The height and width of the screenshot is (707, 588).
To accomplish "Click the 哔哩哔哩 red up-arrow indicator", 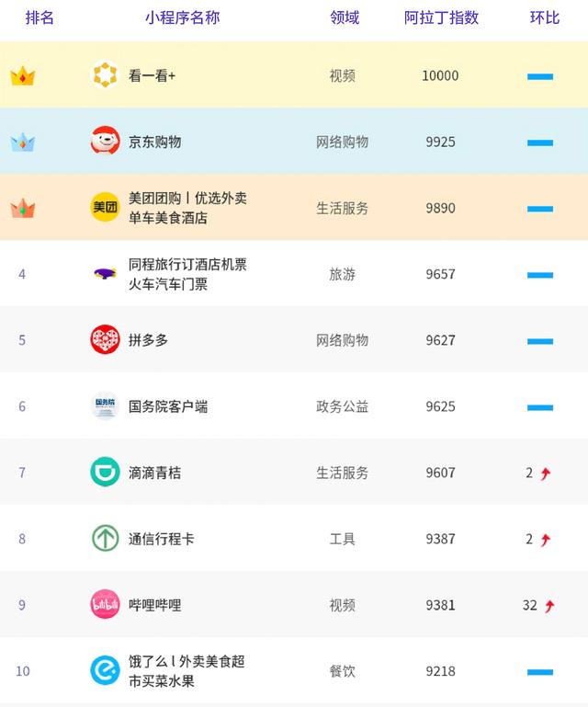I will coord(550,606).
